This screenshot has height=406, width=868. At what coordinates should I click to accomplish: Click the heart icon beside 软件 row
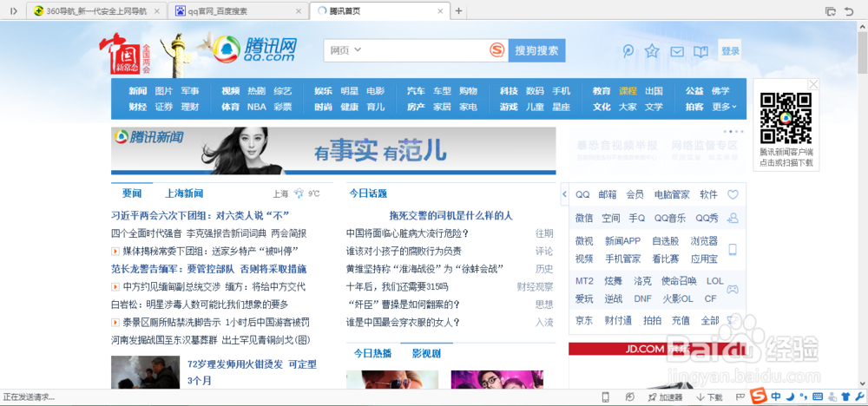733,194
